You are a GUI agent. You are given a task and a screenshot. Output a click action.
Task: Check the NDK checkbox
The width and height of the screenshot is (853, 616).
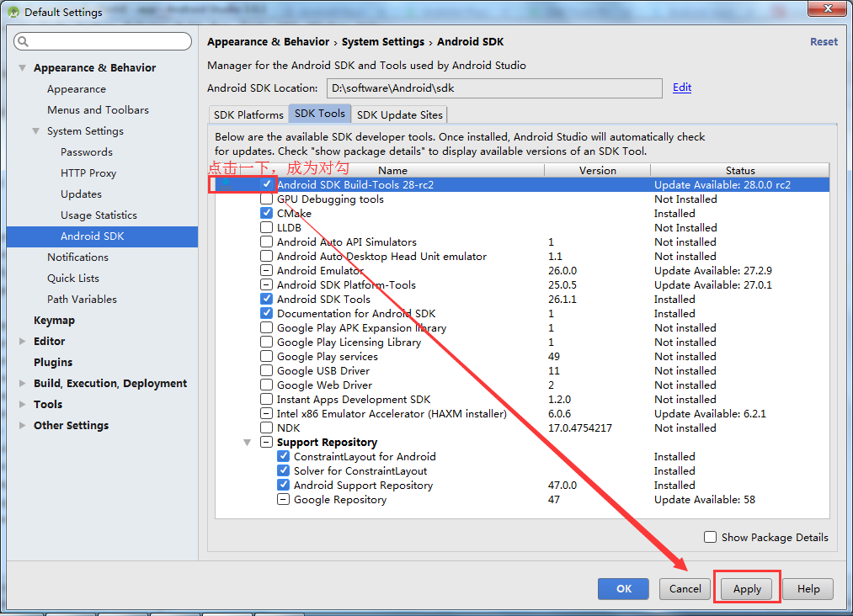click(267, 427)
